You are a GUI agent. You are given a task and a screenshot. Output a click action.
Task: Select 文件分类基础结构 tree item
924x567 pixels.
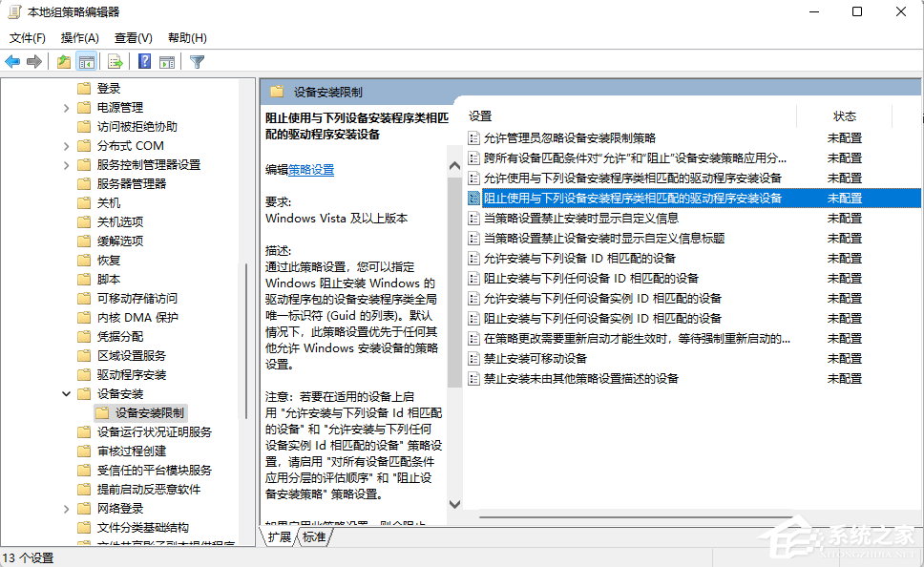(143, 527)
